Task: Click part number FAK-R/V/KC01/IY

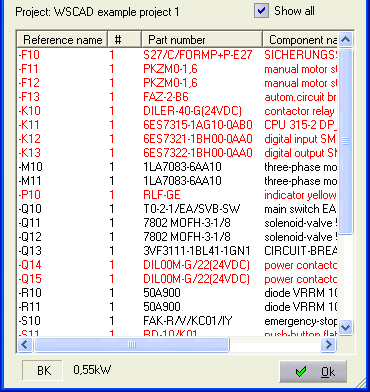Action: pyautogui.click(x=188, y=321)
